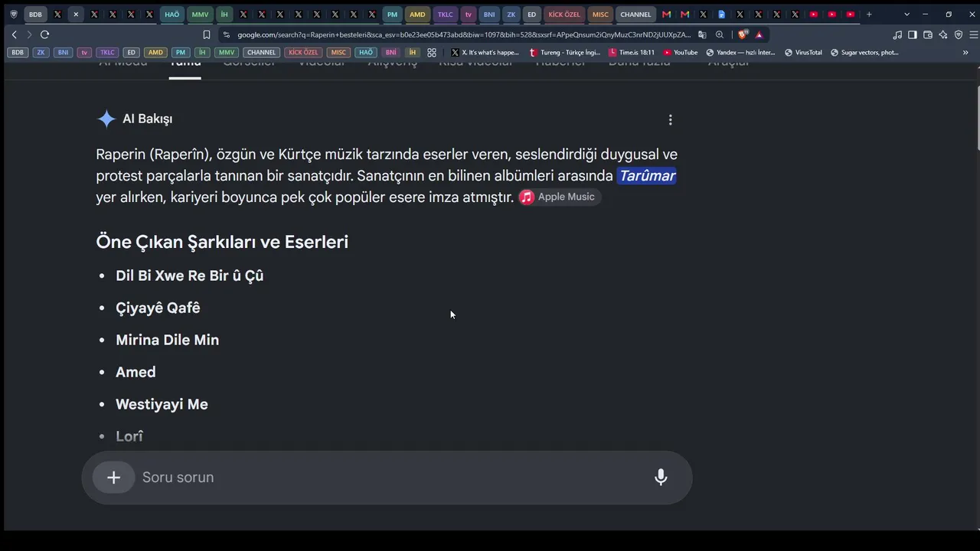Expand the CHANNEL tab group chip

coord(636,14)
